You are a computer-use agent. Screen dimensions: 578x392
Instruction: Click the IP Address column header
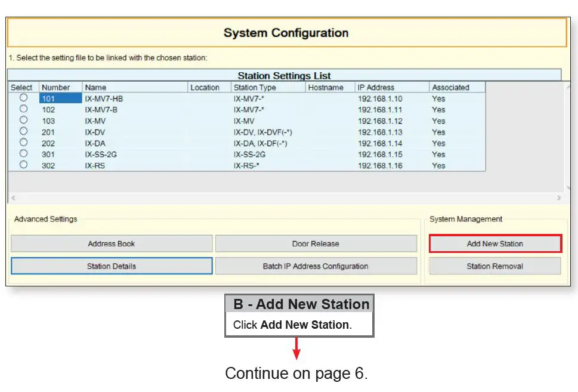[x=392, y=87]
